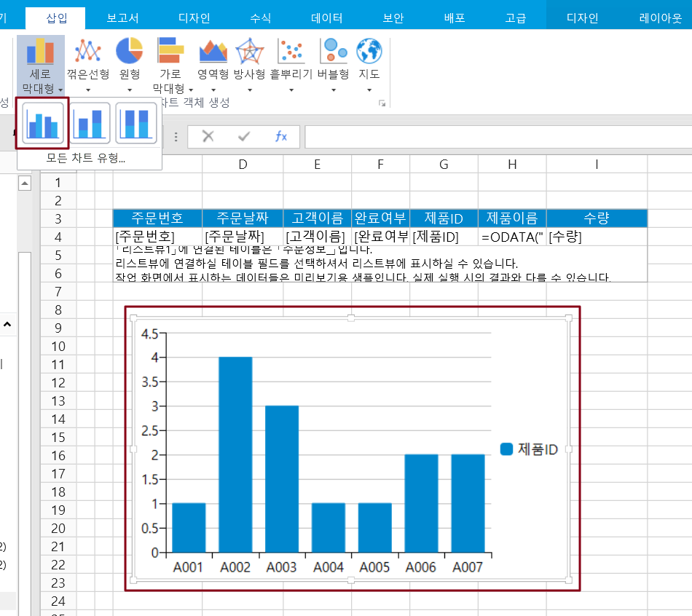Open 모든 차트 유형... menu entry

click(x=86, y=158)
